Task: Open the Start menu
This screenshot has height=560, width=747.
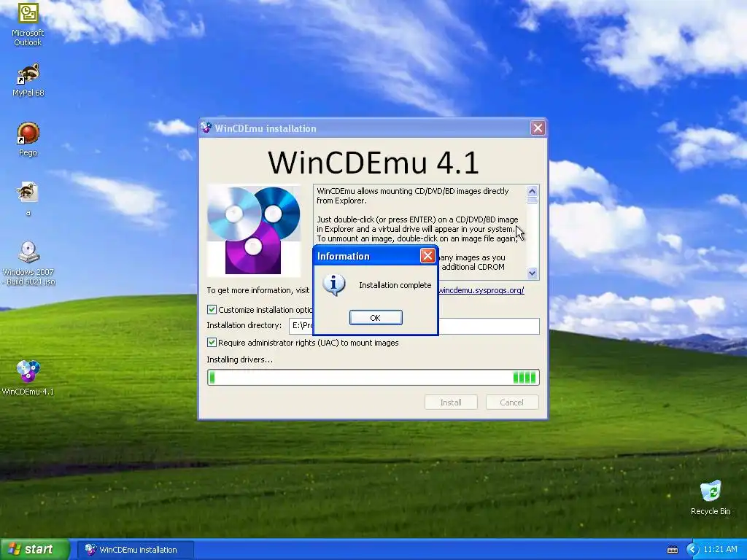Action: [x=34, y=550]
